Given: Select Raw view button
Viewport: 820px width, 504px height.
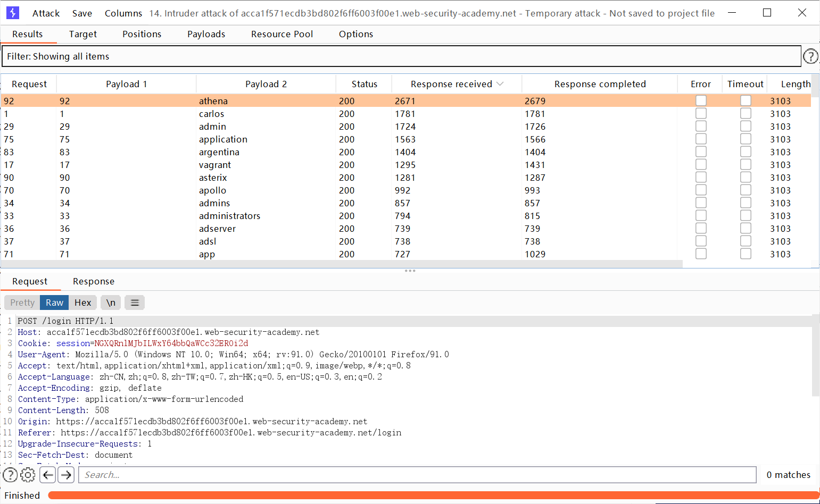Looking at the screenshot, I should tap(54, 303).
